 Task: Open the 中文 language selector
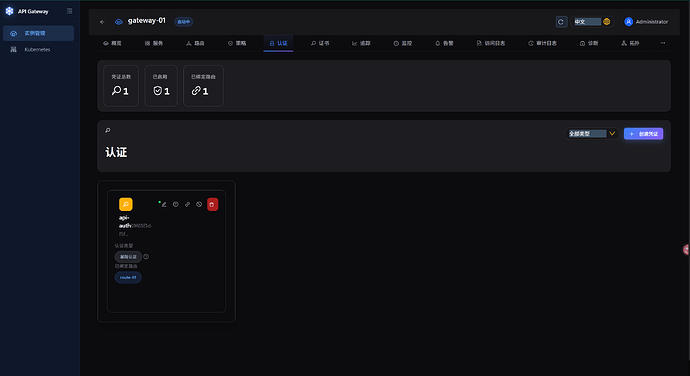click(592, 22)
